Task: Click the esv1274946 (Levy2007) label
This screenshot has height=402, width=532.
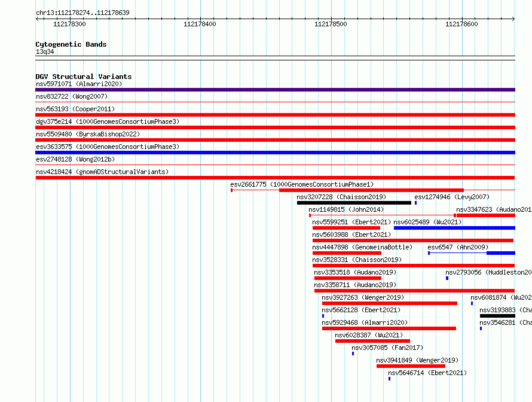Action: [x=451, y=197]
